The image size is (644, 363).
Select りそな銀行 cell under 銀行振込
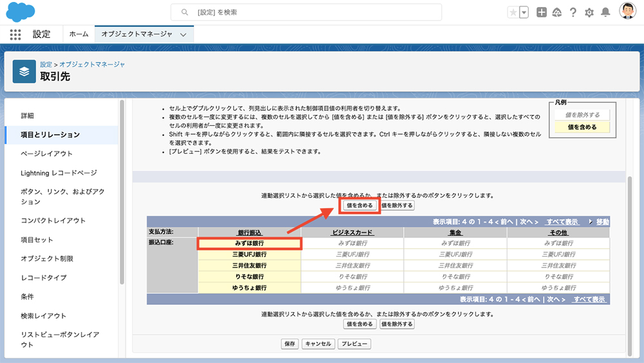(x=250, y=277)
